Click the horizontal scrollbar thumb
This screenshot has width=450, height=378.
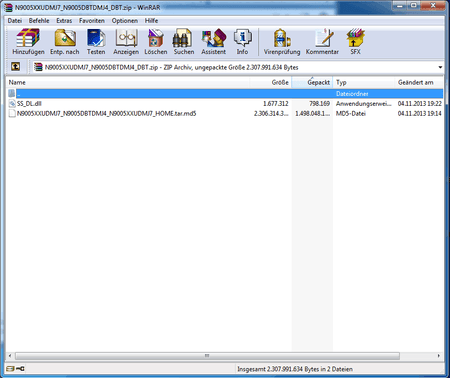pyautogui.click(x=207, y=356)
